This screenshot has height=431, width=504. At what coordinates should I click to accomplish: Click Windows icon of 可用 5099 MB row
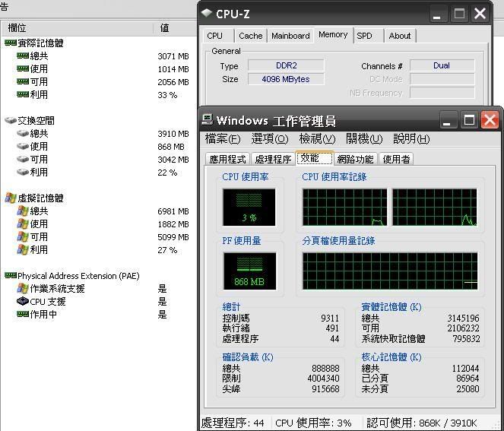tap(23, 236)
